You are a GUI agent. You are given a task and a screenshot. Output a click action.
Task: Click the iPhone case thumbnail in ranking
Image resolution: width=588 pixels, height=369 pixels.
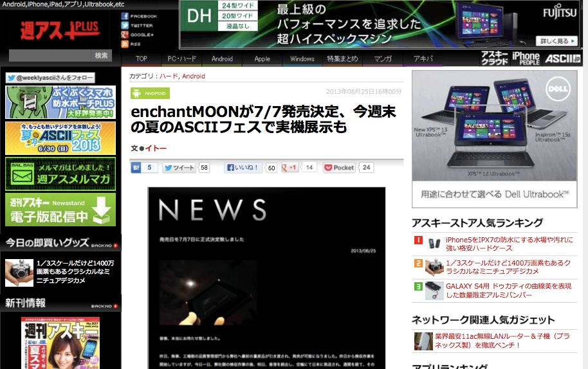pos(434,244)
